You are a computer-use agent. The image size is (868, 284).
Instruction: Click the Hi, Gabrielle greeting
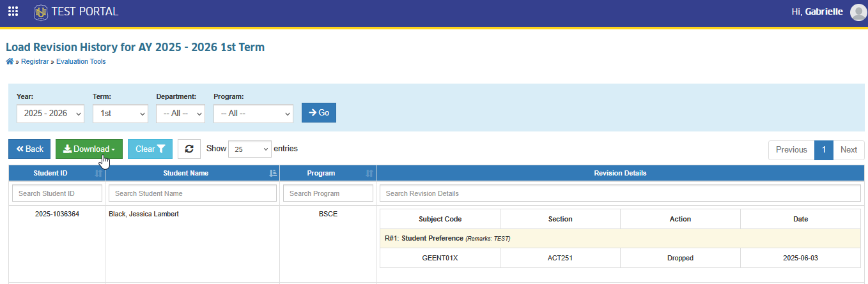[x=817, y=12]
